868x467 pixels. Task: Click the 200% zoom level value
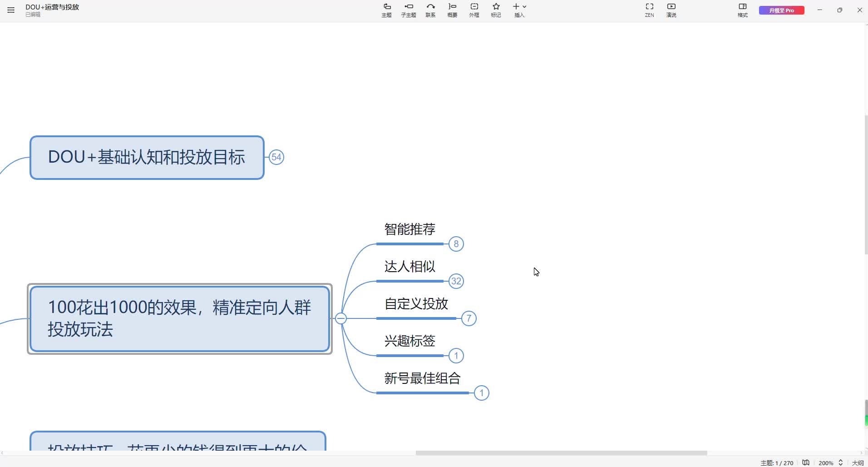pos(826,463)
